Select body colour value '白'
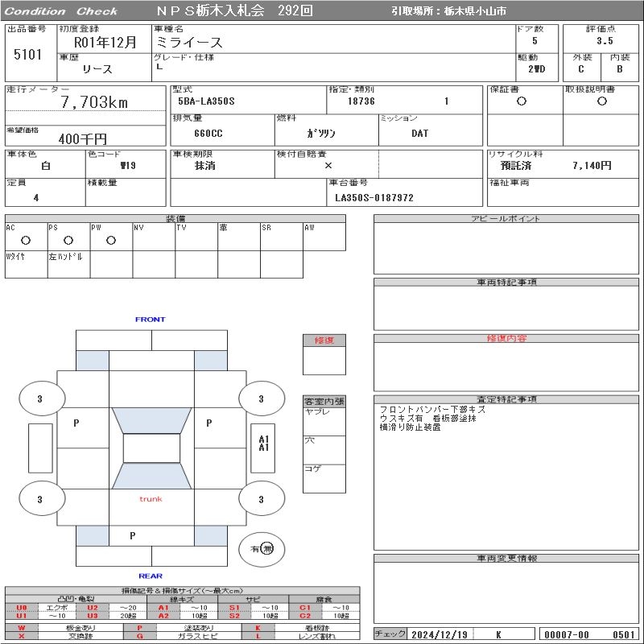Viewport: 644px width, 644px height. 46,166
